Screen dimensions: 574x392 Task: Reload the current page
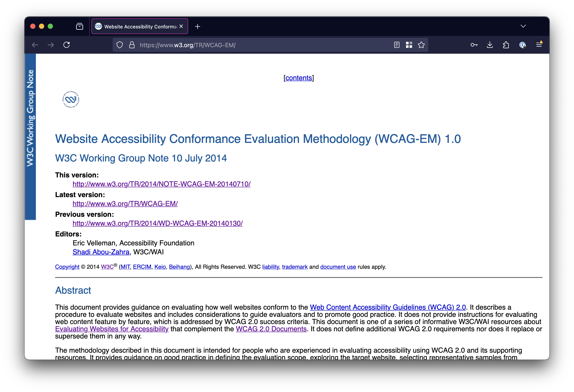(67, 45)
